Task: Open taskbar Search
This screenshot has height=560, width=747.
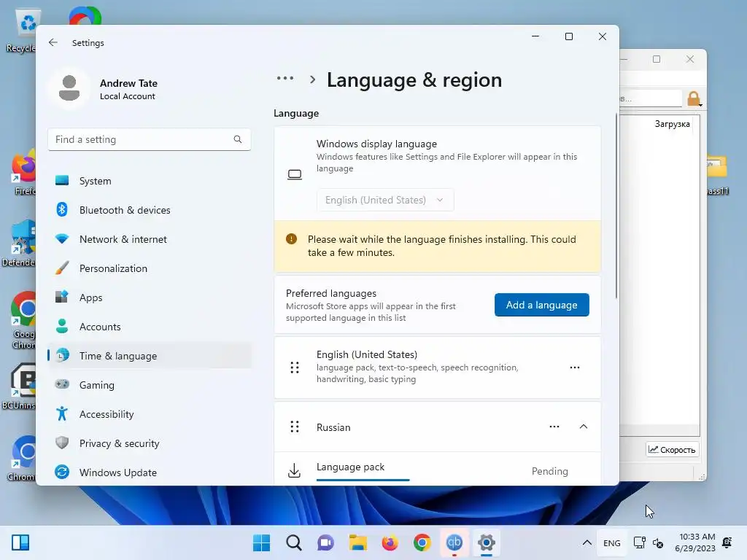Action: pos(293,542)
